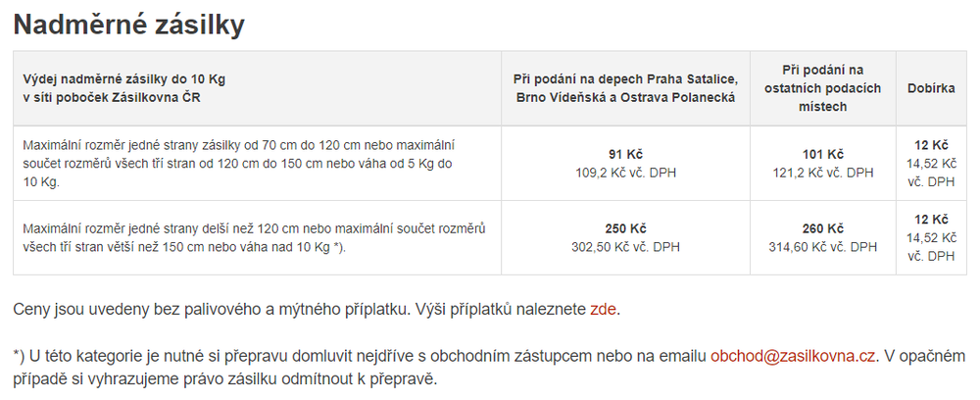Click the 109,2 Kč vč. DPH value
The height and width of the screenshot is (400, 980).
[624, 173]
